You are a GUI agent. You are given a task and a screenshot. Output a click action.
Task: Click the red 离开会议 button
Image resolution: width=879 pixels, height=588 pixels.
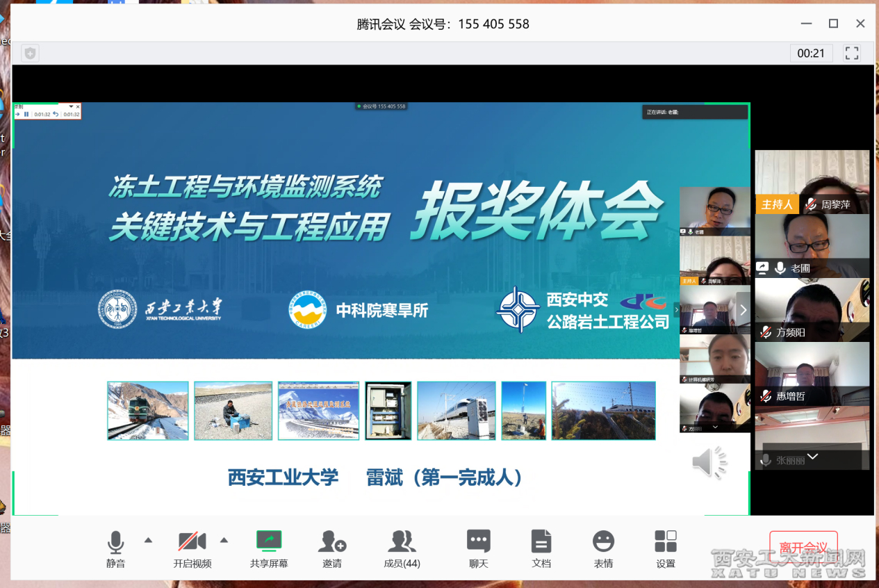(803, 547)
